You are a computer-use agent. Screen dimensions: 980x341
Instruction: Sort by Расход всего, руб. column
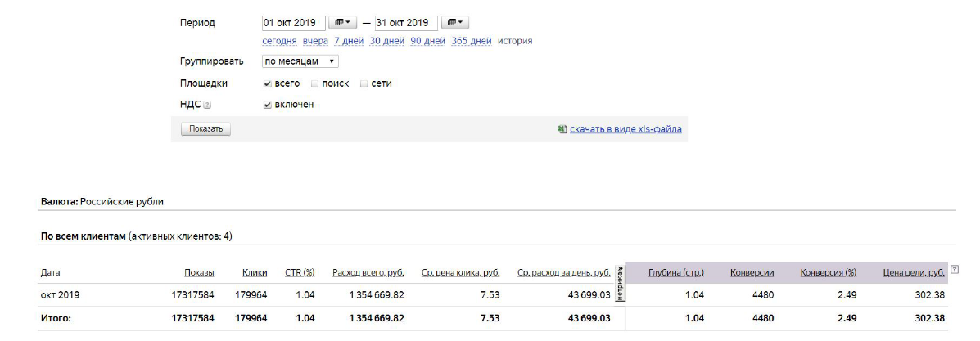pyautogui.click(x=368, y=273)
